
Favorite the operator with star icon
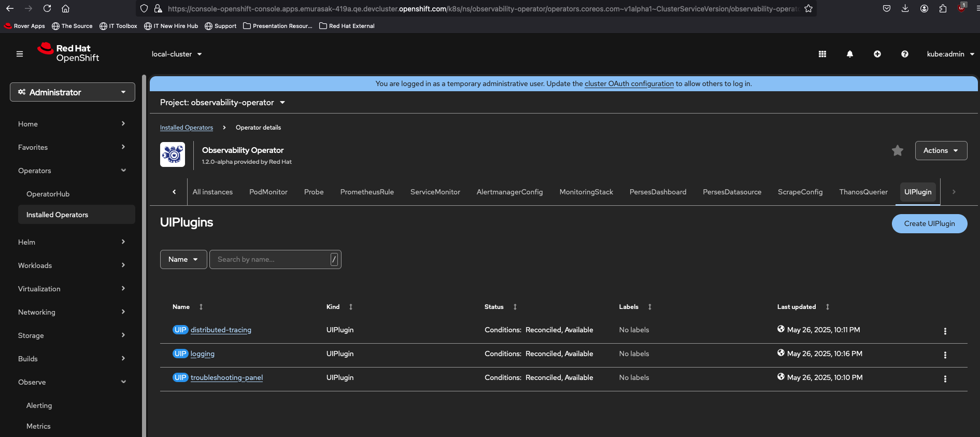897,151
